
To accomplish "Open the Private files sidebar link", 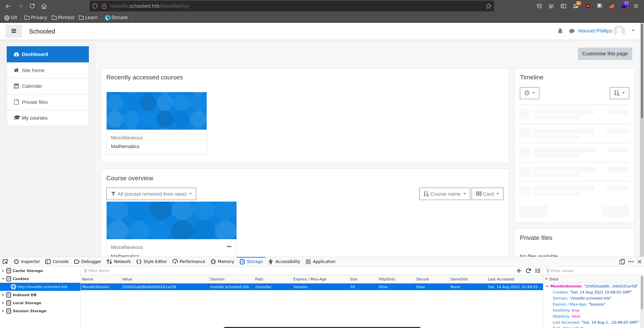I will click(x=35, y=102).
